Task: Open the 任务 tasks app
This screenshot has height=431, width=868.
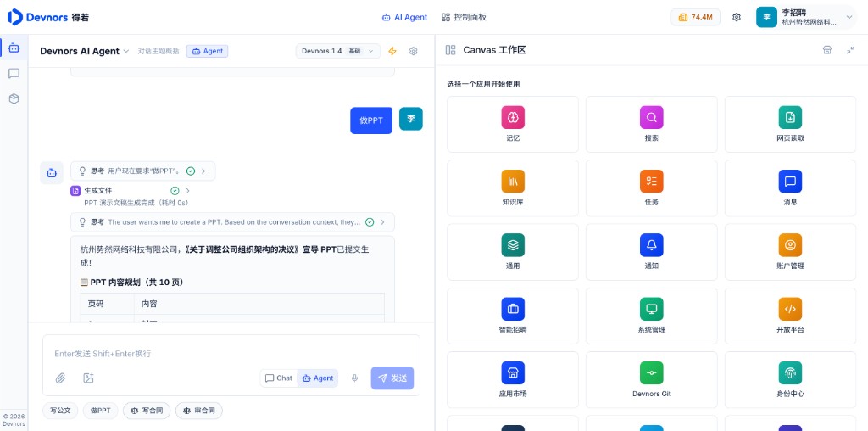Action: click(x=652, y=188)
